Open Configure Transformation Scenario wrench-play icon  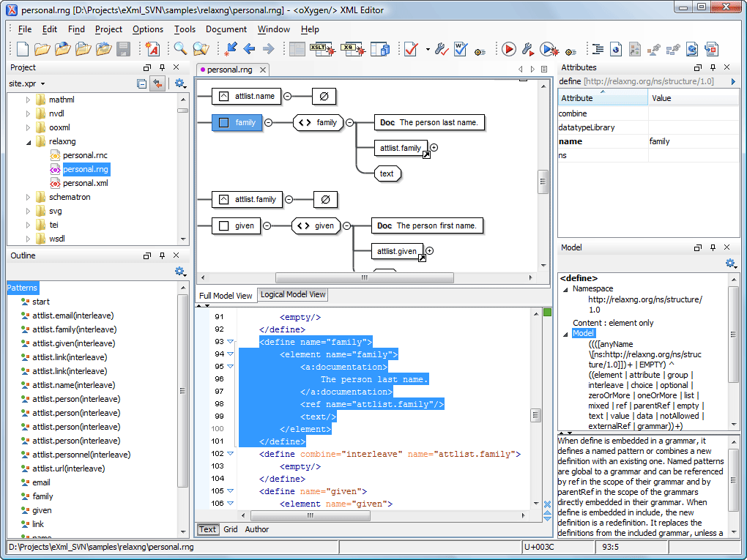[527, 49]
